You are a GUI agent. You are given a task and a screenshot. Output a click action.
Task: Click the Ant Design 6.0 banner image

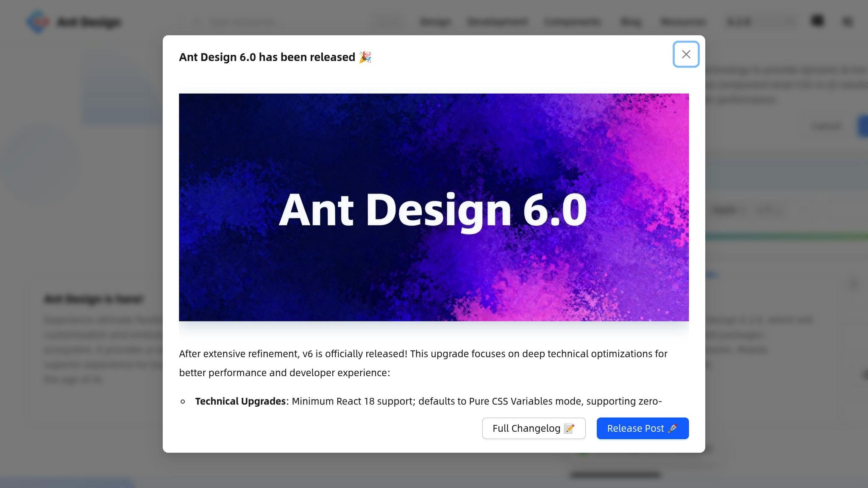point(434,207)
